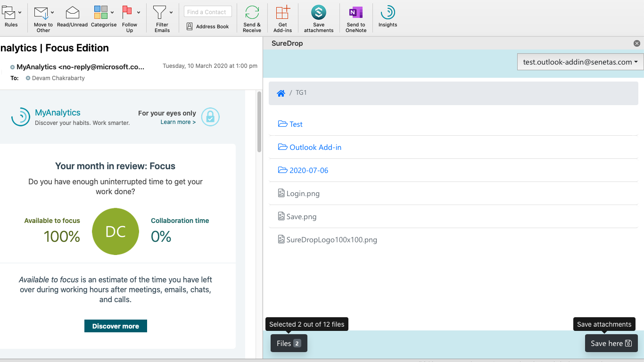Click the 'For your eyes only' text
644x362 pixels.
click(167, 113)
